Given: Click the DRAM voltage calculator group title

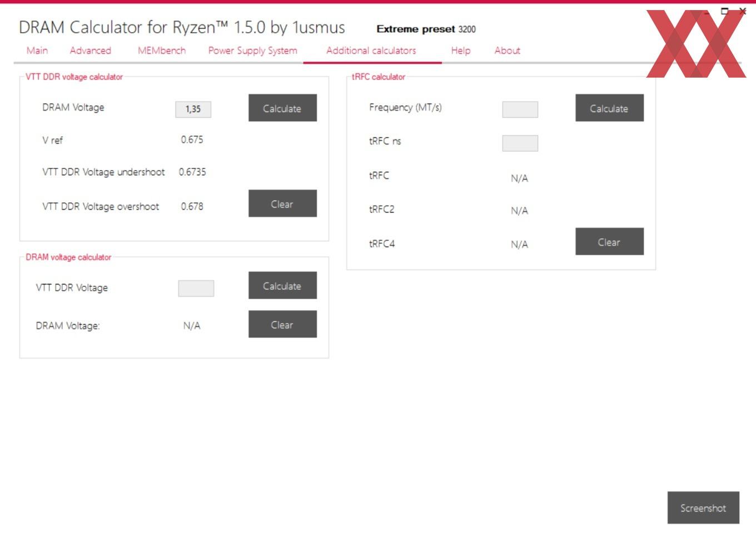Looking at the screenshot, I should coord(68,257).
